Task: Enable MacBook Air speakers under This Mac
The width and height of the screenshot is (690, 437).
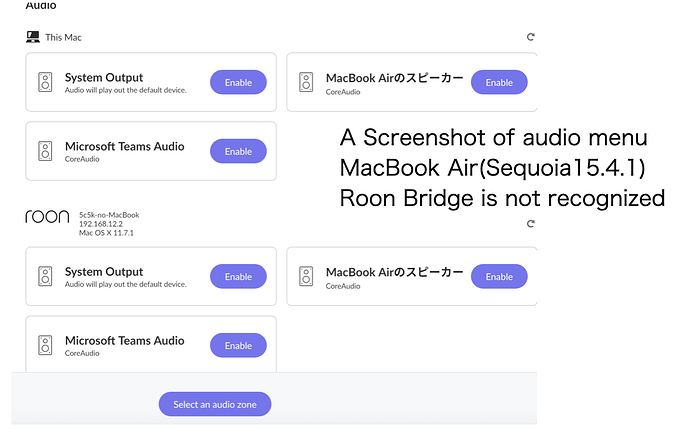Action: pyautogui.click(x=499, y=82)
